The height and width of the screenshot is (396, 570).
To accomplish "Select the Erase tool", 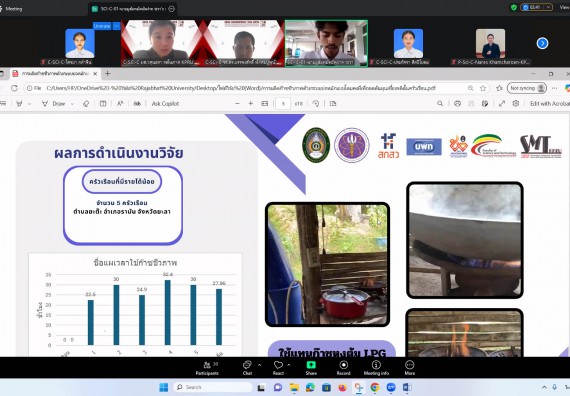I will click(x=86, y=104).
